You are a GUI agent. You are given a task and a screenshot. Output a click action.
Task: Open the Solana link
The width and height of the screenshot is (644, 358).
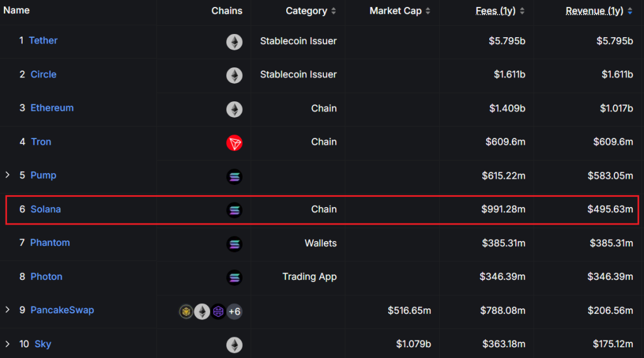coord(45,209)
